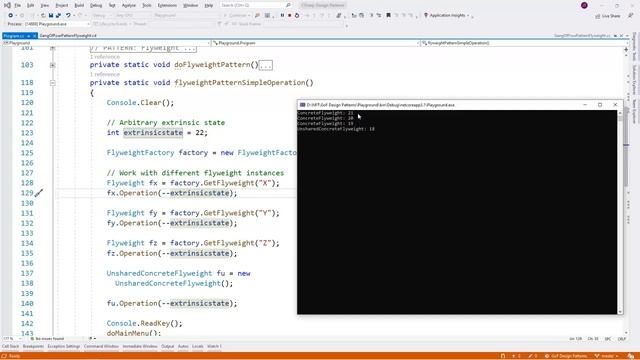Image resolution: width=640 pixels, height=360 pixels.
Task: Click the navigate backward icon
Action: click(11, 16)
